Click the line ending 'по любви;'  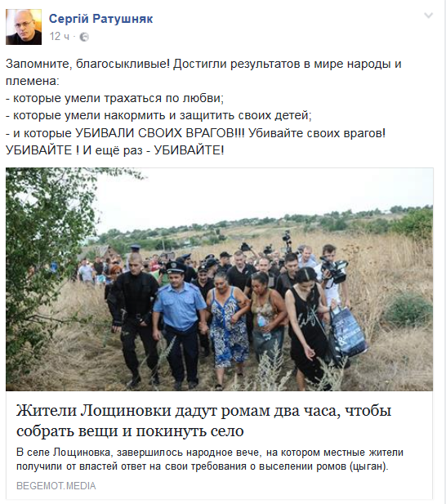(114, 98)
